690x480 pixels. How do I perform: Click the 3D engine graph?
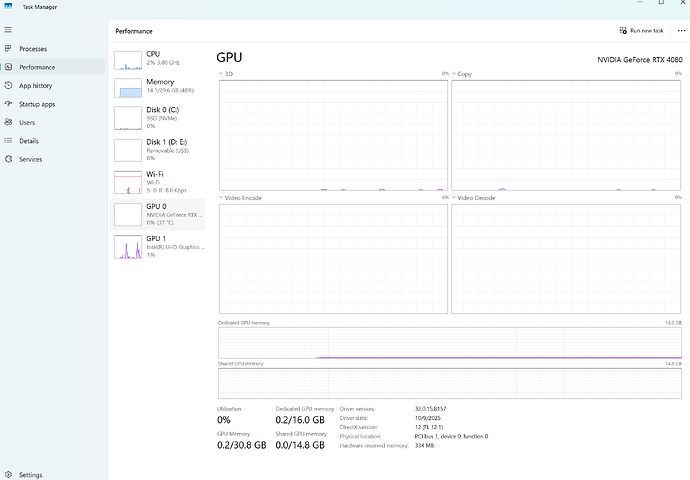coord(333,135)
